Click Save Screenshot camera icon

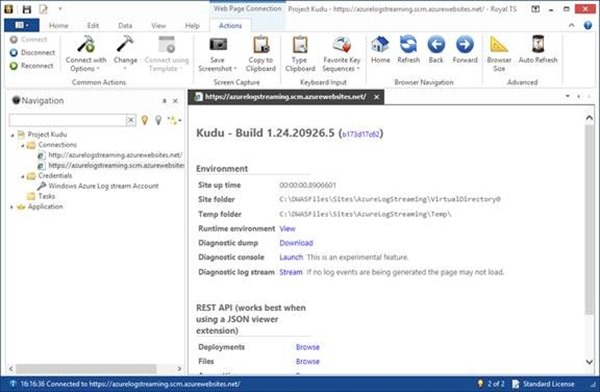(218, 44)
